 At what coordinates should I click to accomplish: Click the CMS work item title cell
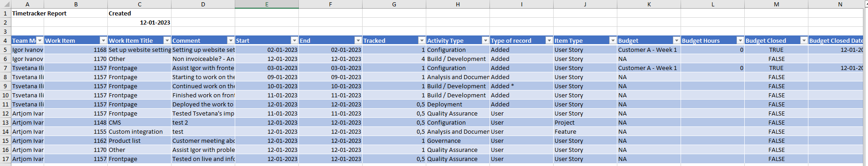139,122
